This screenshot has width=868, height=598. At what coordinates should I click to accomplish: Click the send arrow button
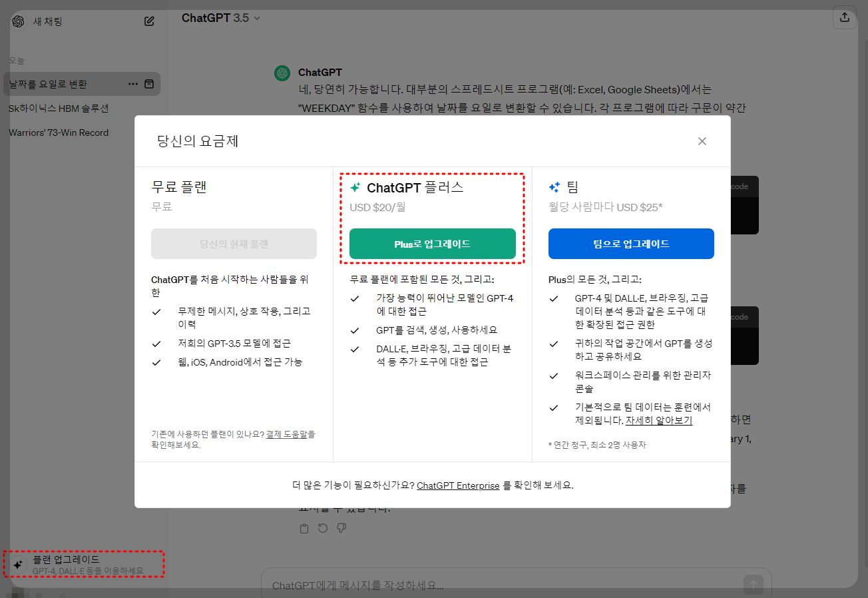pos(754,585)
